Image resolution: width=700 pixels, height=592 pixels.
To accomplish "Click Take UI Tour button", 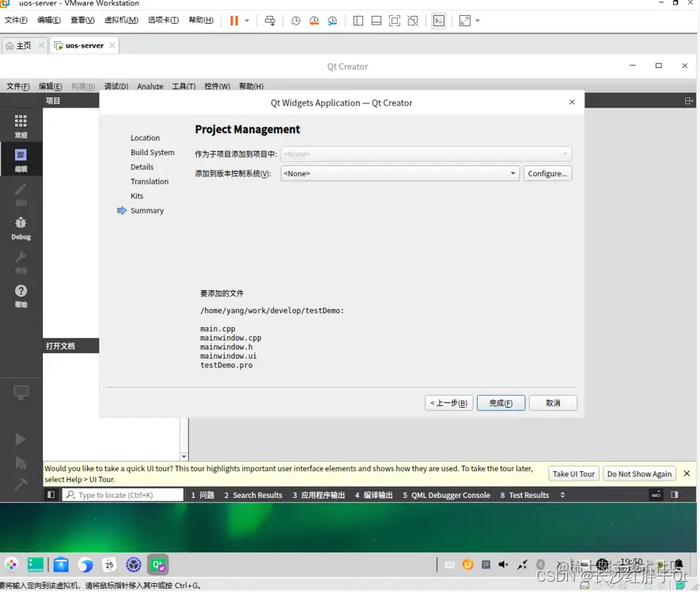I will click(x=573, y=473).
